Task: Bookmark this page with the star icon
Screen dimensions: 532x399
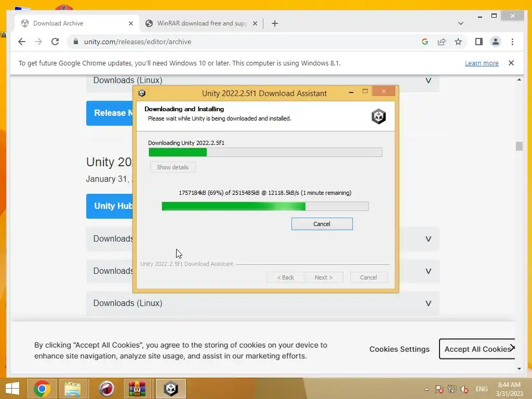Action: (458, 42)
